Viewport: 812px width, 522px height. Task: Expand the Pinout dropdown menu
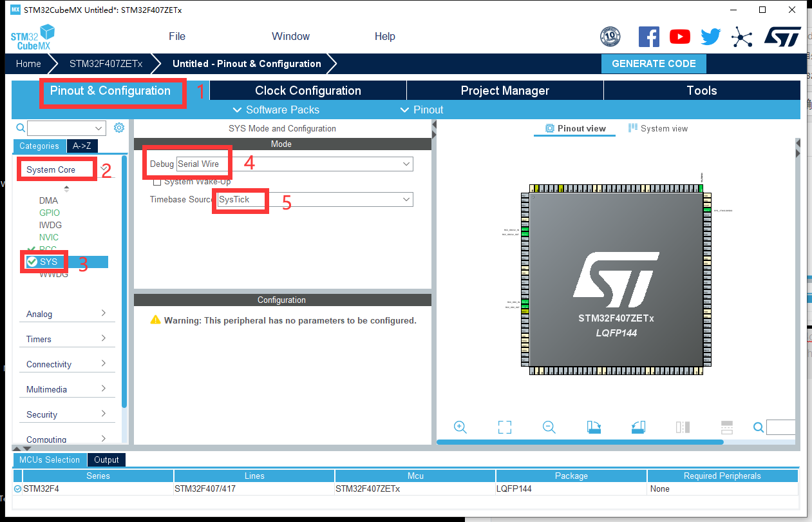click(x=422, y=110)
